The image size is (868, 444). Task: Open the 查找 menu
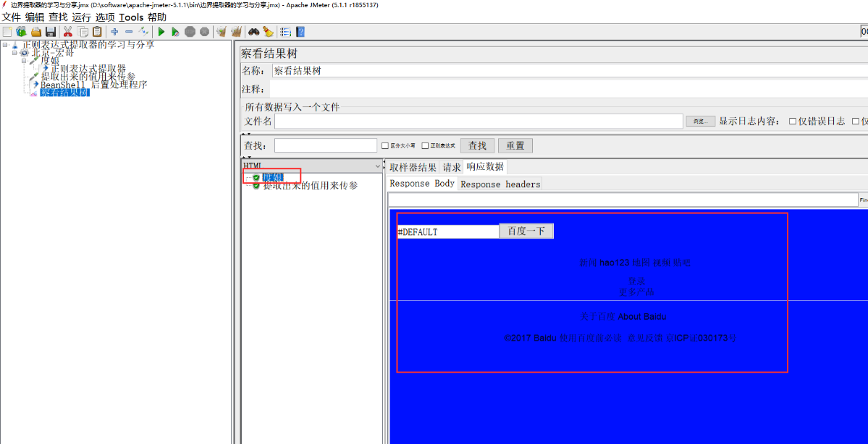[x=58, y=17]
